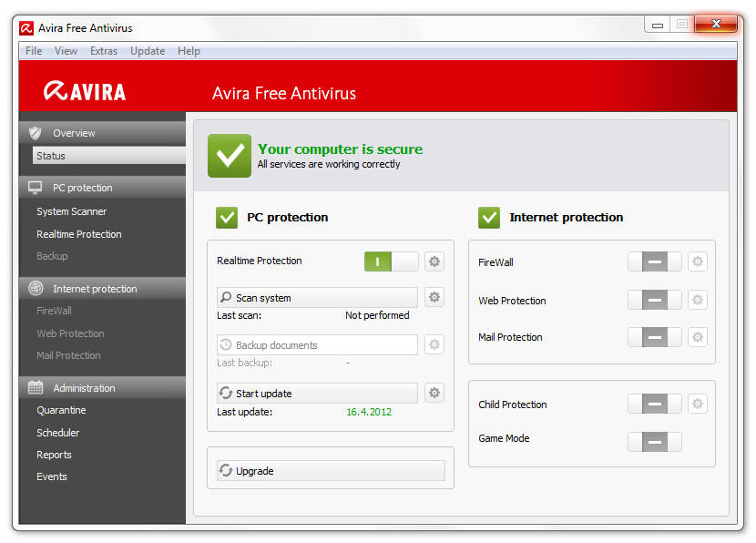Click 'Your computer is secure' headline

pyautogui.click(x=340, y=149)
